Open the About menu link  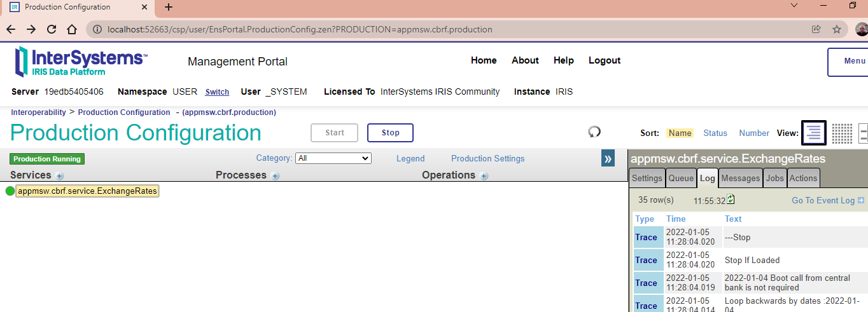[525, 60]
